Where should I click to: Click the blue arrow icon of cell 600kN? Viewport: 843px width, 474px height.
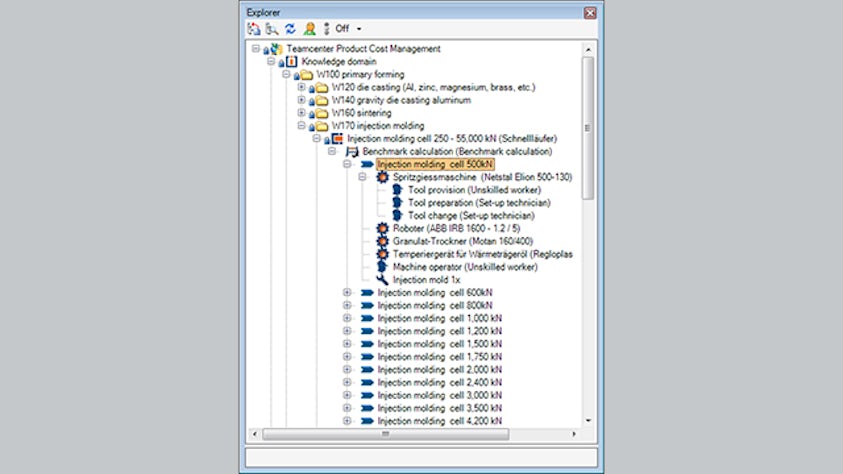coord(367,293)
